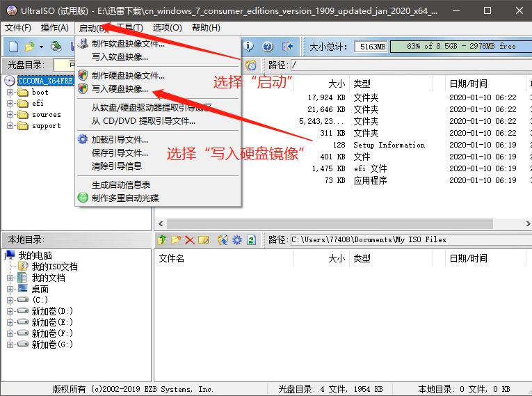
Task: Click the Exit door icon in toolbar
Action: [287, 46]
